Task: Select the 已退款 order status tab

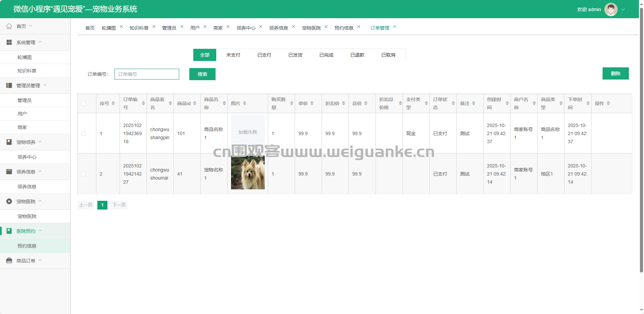Action: click(357, 55)
